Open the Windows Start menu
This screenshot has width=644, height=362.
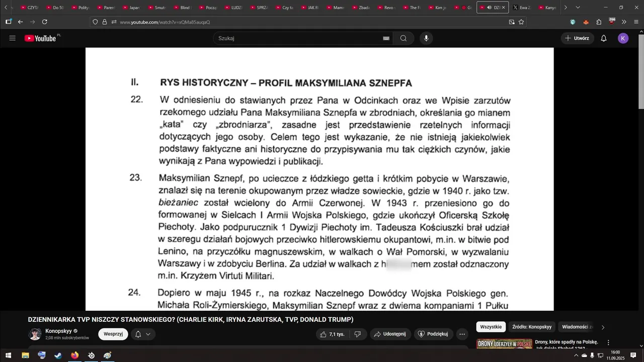[8, 355]
